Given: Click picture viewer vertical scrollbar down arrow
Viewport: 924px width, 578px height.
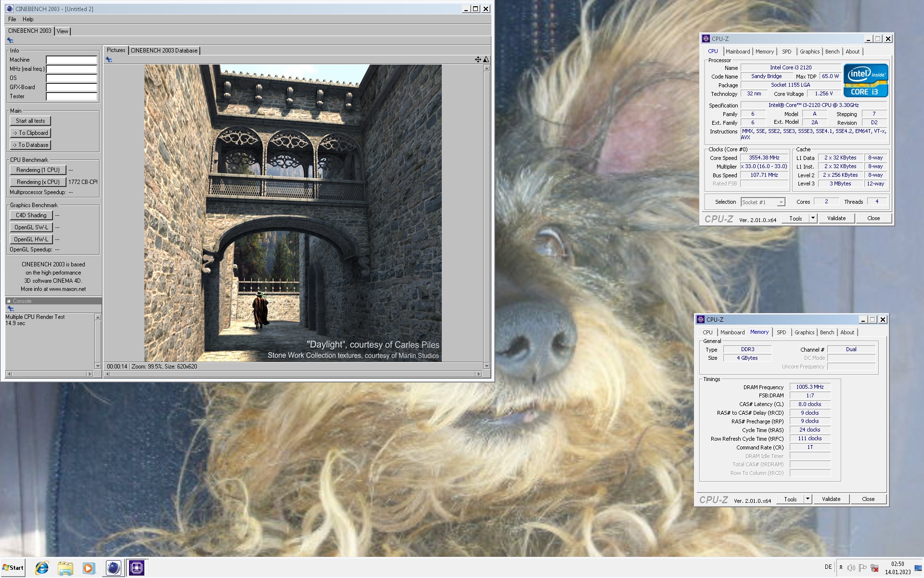Looking at the screenshot, I should [487, 366].
